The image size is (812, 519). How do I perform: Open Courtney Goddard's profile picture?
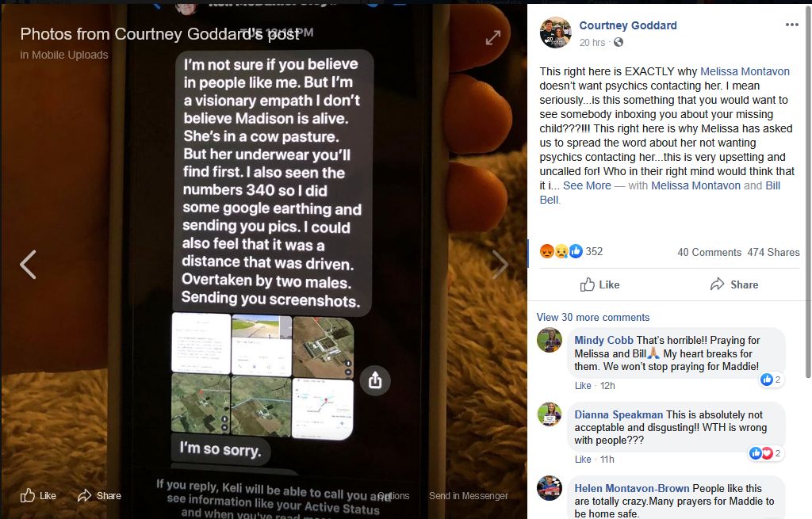click(x=556, y=33)
